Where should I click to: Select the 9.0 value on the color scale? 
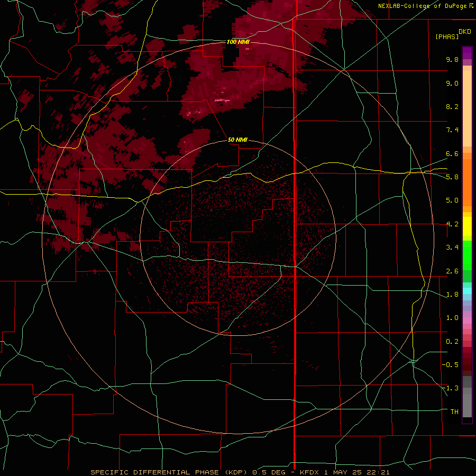pos(452,83)
